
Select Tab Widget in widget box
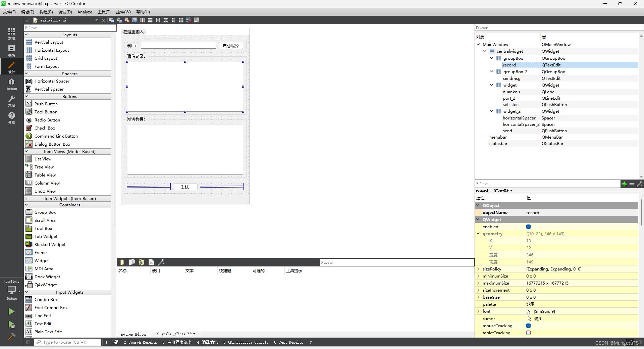pos(46,236)
